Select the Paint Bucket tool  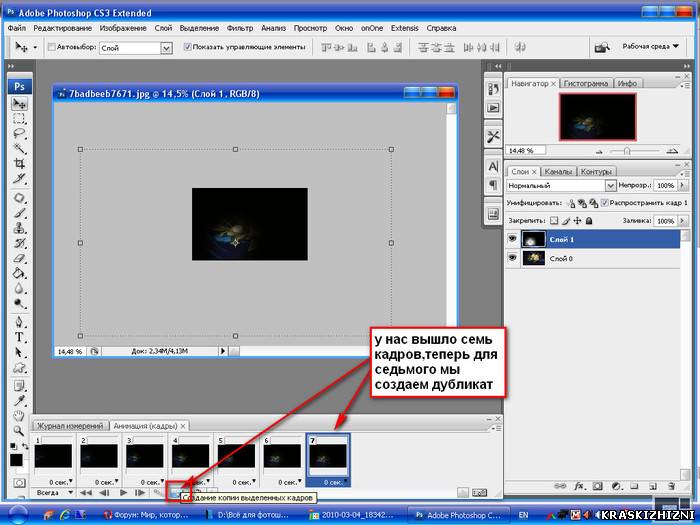click(19, 273)
